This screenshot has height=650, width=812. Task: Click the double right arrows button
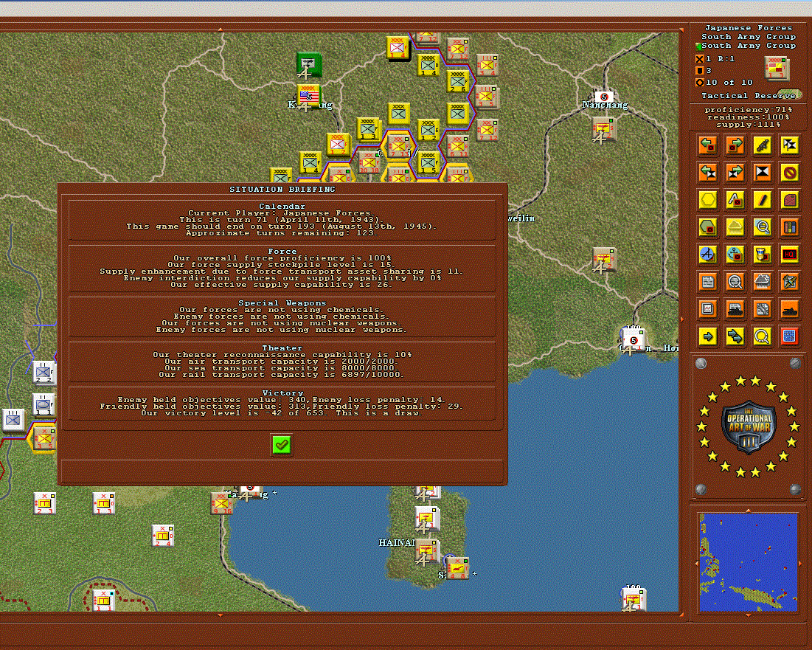point(735,336)
